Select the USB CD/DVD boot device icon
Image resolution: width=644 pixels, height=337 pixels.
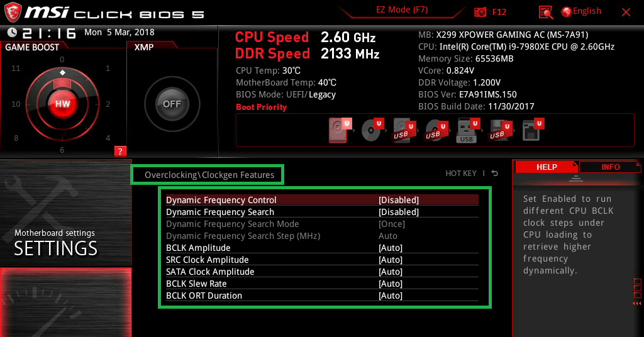click(436, 131)
